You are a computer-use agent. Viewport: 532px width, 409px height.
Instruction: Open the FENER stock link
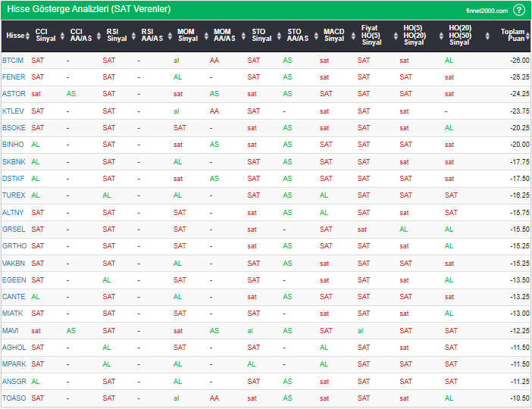point(14,77)
